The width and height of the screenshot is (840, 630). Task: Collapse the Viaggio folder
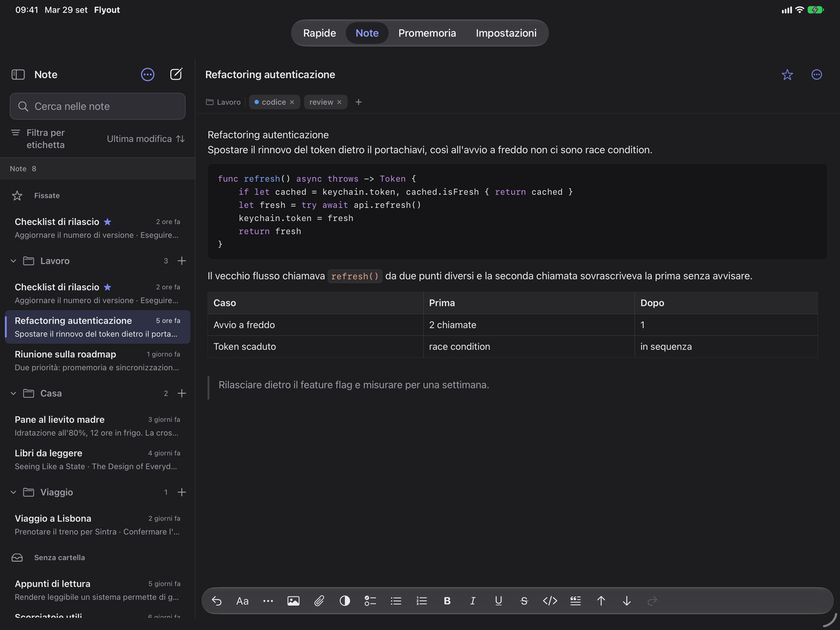(13, 492)
